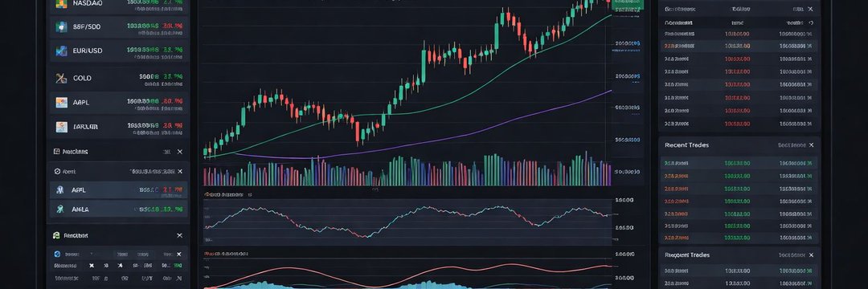The image size is (868, 289).
Task: Click the GOLD instrument icon
Action: (x=61, y=79)
